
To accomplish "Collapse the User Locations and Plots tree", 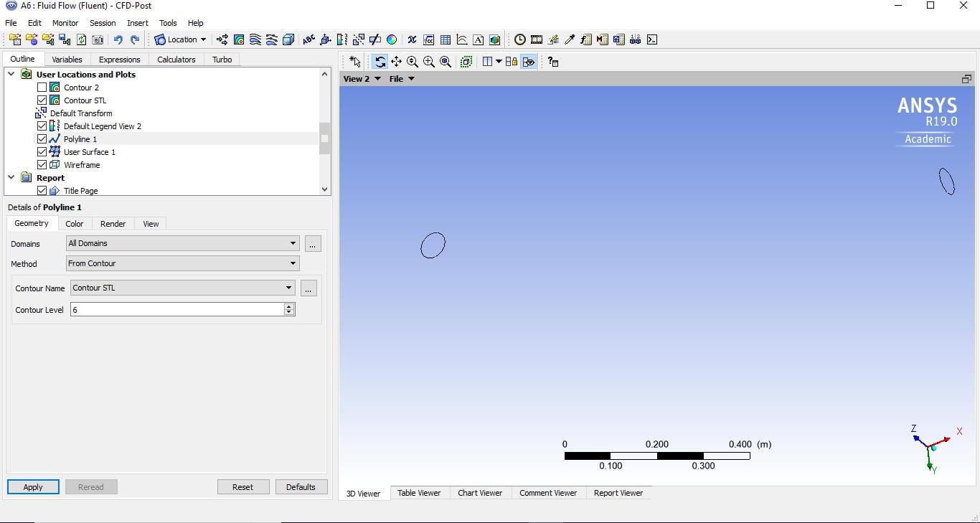I will point(11,74).
